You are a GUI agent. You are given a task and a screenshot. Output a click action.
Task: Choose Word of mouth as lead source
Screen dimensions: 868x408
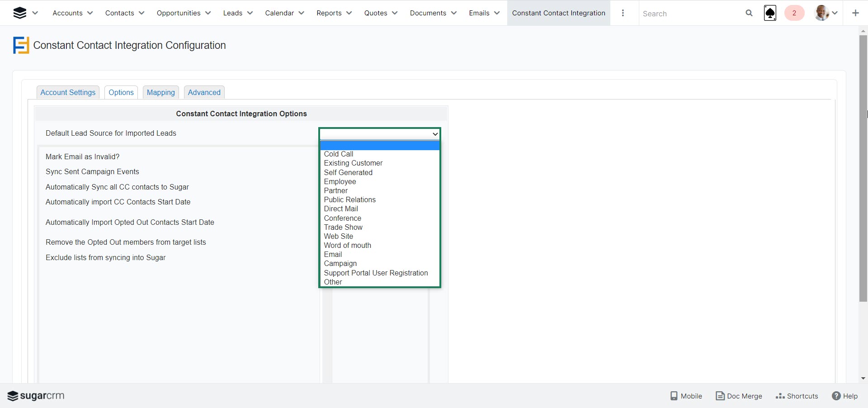pyautogui.click(x=380, y=245)
